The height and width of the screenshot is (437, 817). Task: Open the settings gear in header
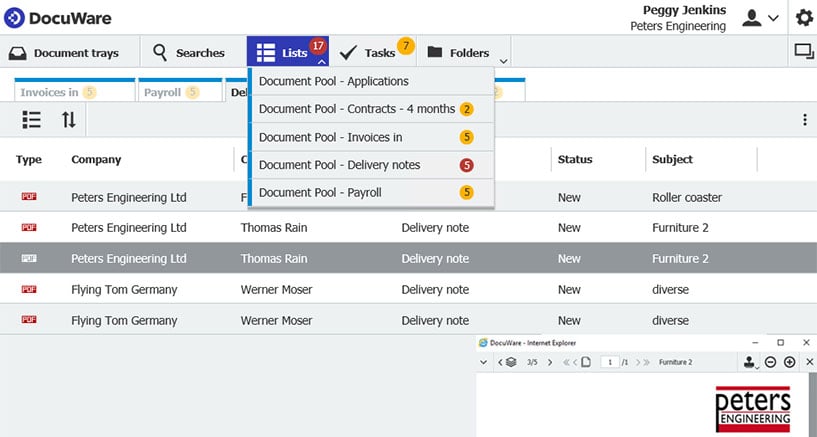coord(803,18)
